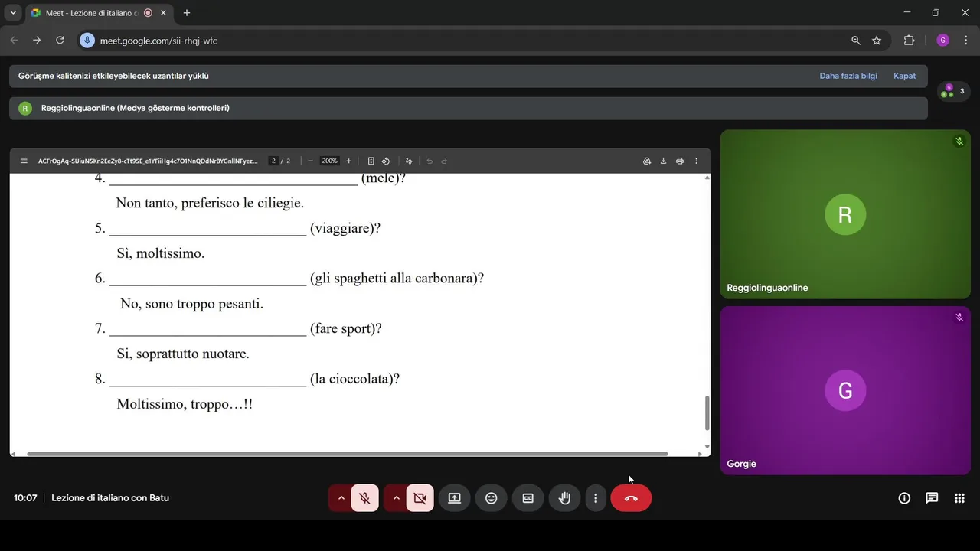Viewport: 980px width, 551px height.
Task: Edit the PDF zoom percentage field
Action: [329, 161]
